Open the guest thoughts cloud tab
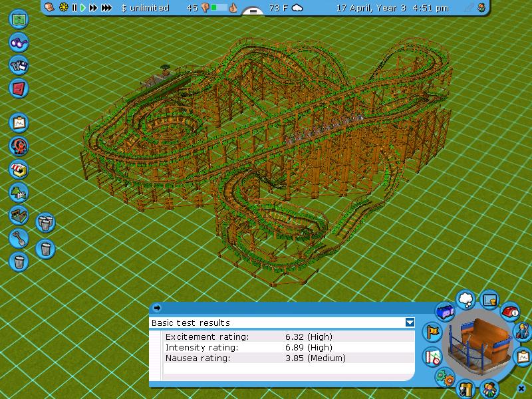The image size is (532, 399). pyautogui.click(x=466, y=300)
